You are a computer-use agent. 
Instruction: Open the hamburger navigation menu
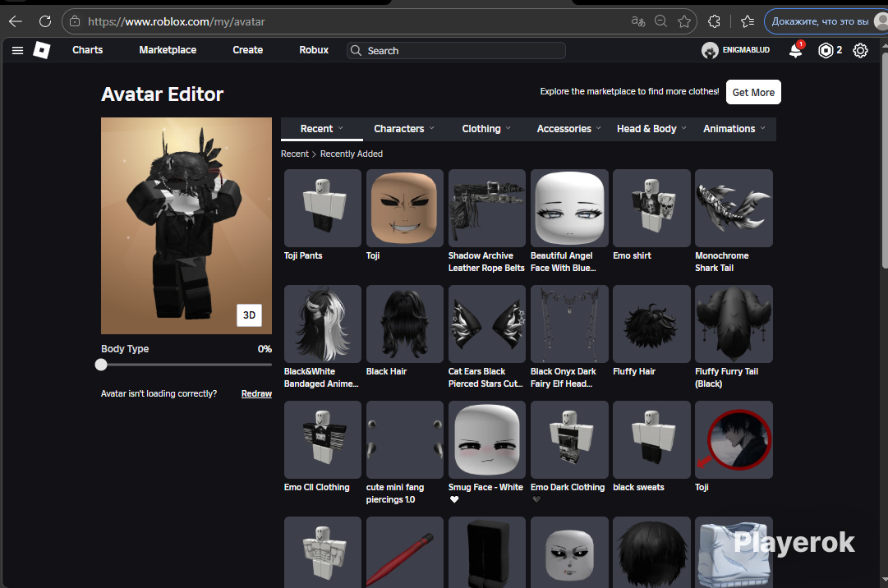coord(17,51)
